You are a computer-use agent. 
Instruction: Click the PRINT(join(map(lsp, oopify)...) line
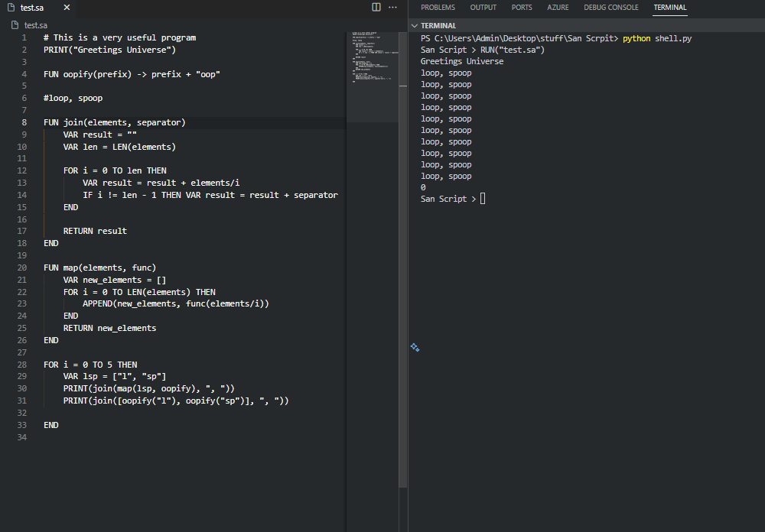149,388
